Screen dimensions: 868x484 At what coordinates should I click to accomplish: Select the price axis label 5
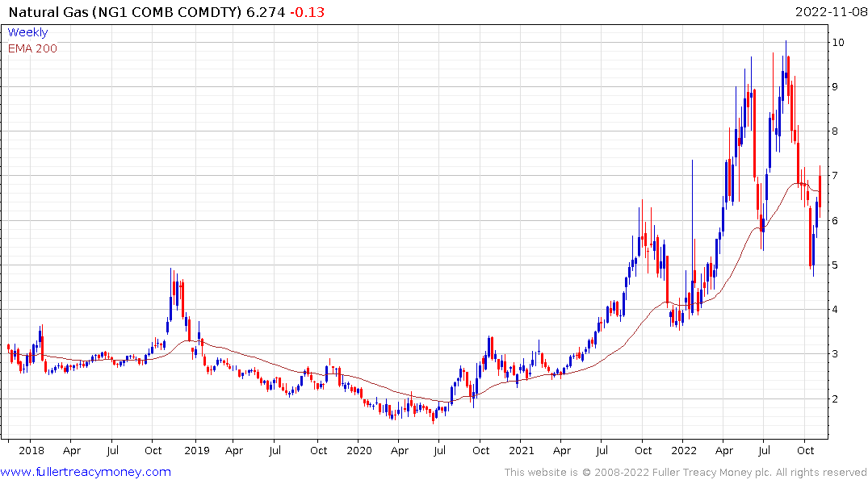pyautogui.click(x=836, y=265)
